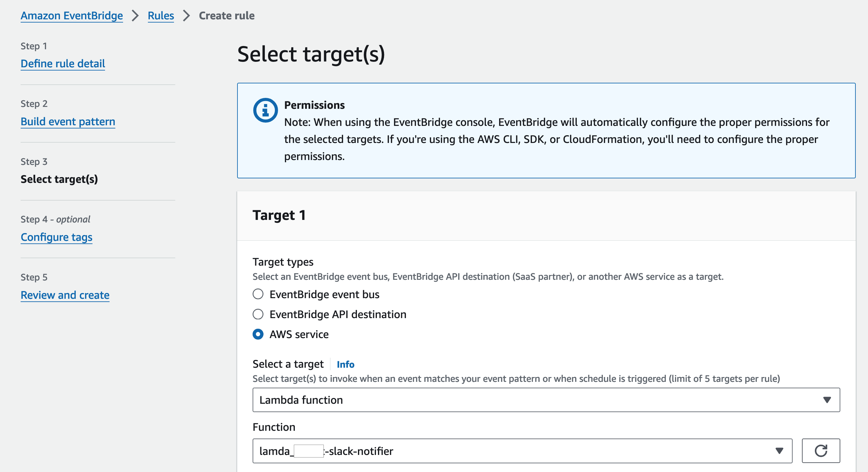
Task: Click the chevron before Create rule
Action: tap(186, 15)
